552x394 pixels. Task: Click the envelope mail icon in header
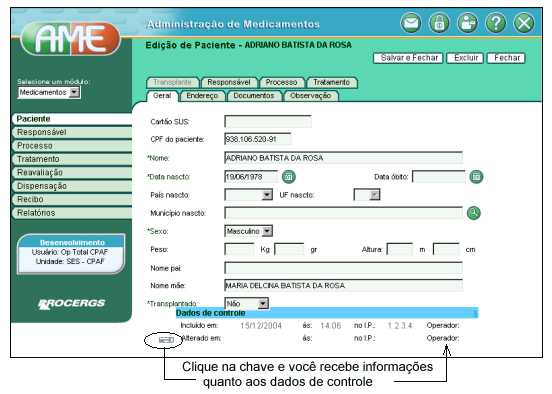pyautogui.click(x=410, y=23)
